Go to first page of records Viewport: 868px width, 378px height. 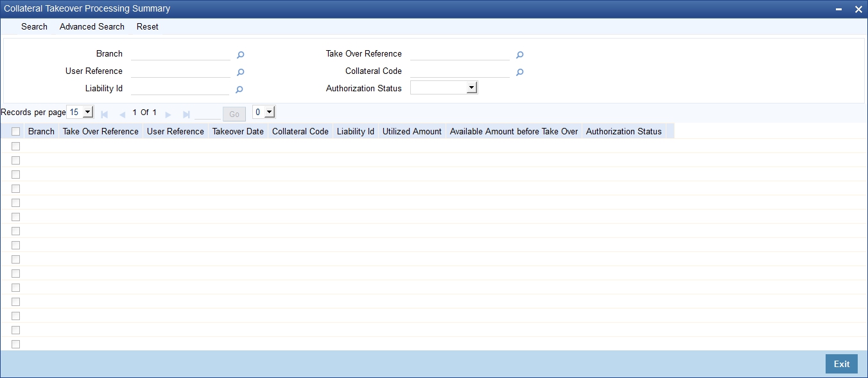pyautogui.click(x=105, y=114)
